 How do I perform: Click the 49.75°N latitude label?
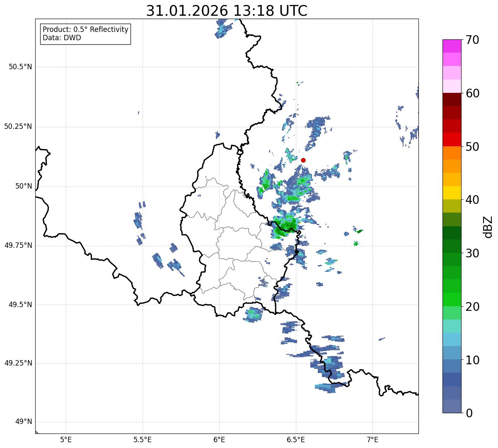(18, 245)
